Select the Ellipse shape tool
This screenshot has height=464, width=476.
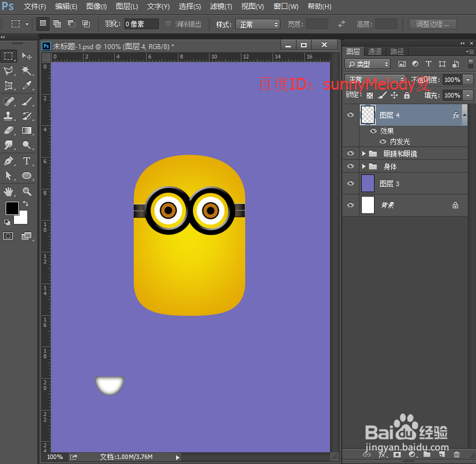click(27, 175)
